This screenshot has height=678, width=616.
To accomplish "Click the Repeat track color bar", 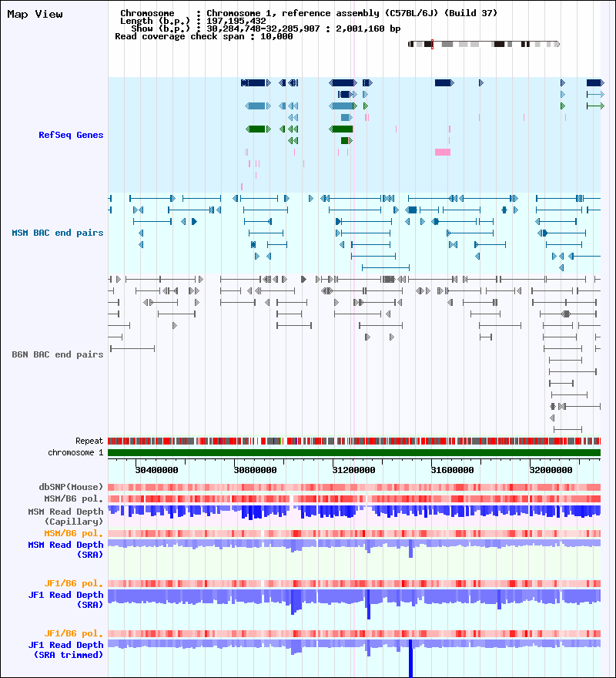I will point(354,441).
